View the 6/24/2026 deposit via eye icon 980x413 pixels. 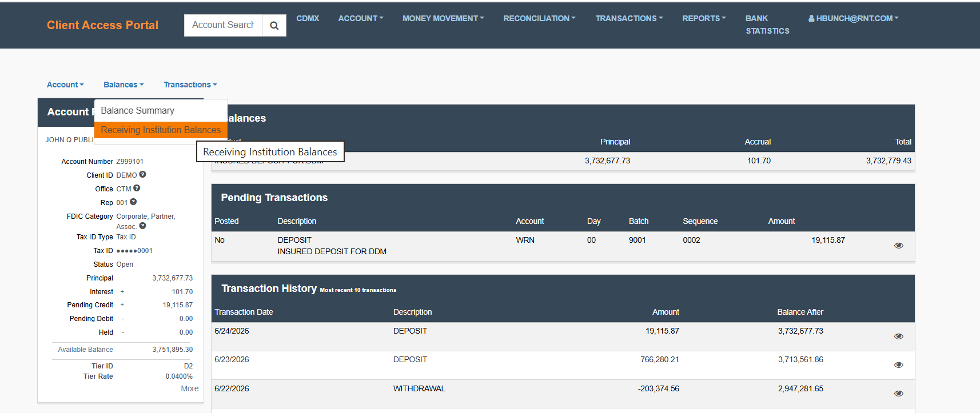[x=899, y=336]
